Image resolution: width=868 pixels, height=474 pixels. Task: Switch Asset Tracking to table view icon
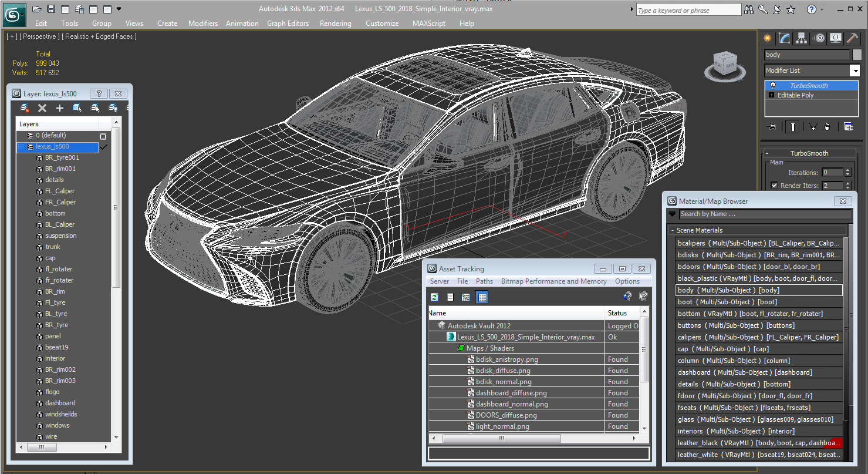click(x=482, y=297)
